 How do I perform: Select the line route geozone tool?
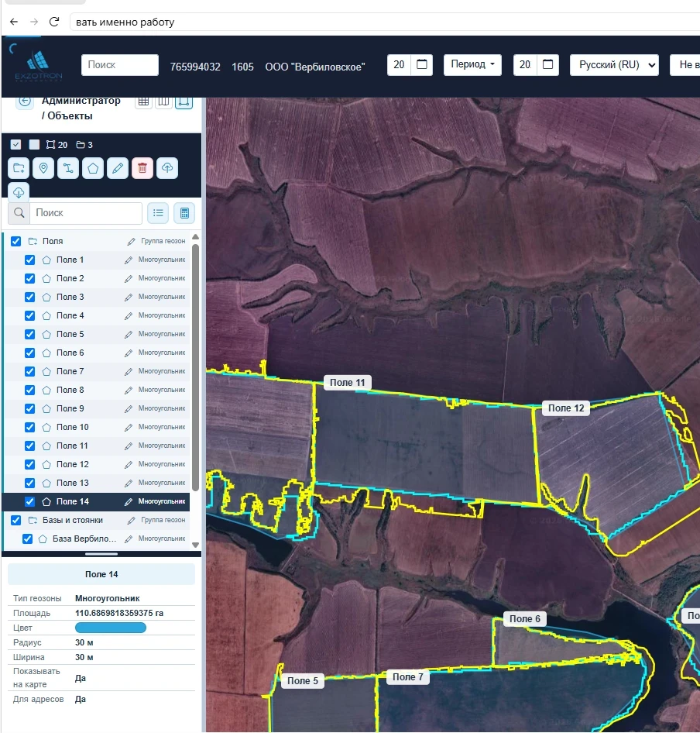68,168
